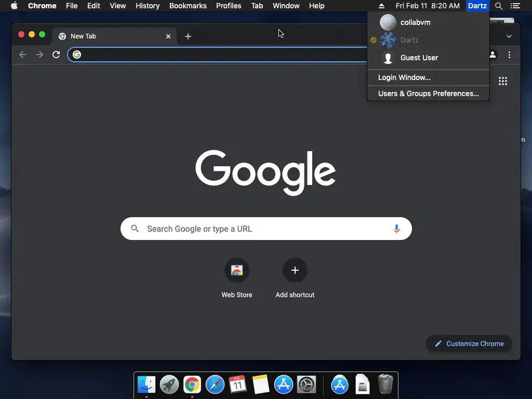Switch to Guest User account
The width and height of the screenshot is (532, 399).
tap(428, 58)
